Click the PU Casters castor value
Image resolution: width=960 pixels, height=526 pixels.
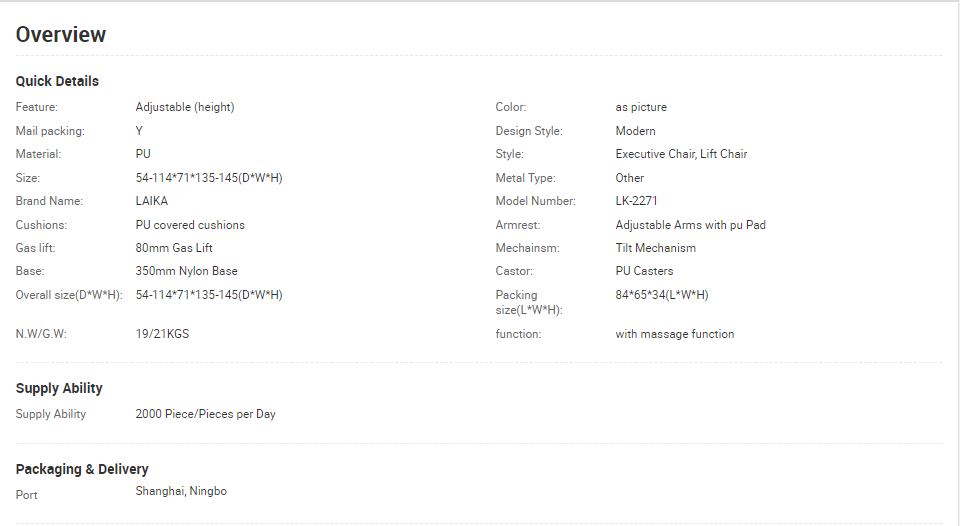coord(644,271)
